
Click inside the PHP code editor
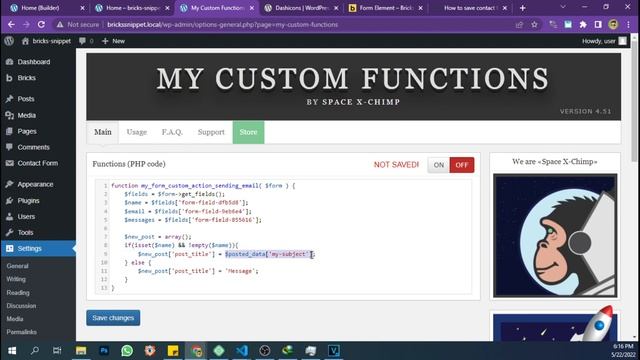pyautogui.click(x=283, y=237)
